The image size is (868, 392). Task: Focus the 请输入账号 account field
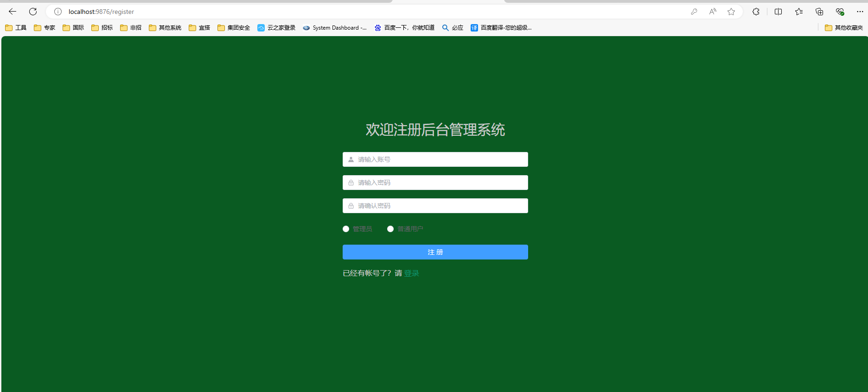pos(435,159)
